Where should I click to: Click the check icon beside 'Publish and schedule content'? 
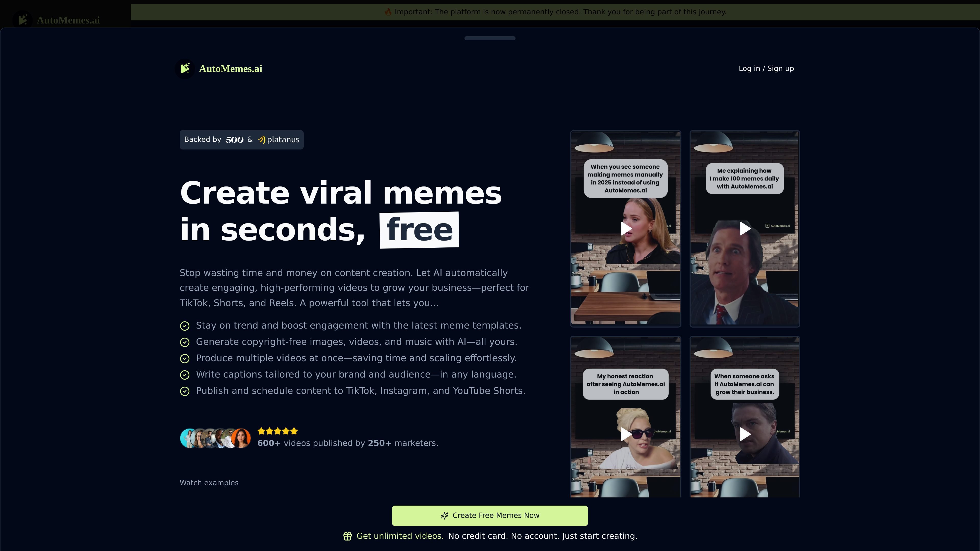click(x=185, y=391)
